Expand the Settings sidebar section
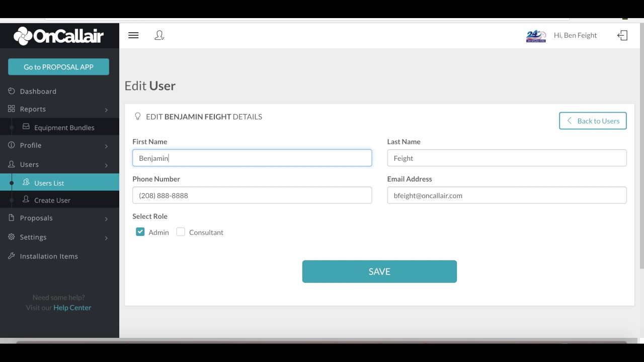 pyautogui.click(x=59, y=237)
